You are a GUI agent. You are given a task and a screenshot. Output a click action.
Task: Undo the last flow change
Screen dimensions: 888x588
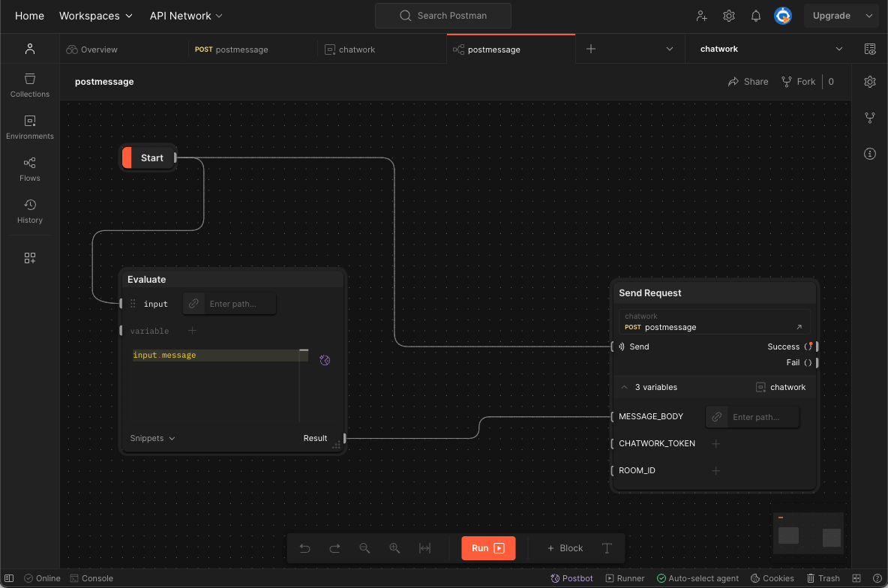pos(304,548)
